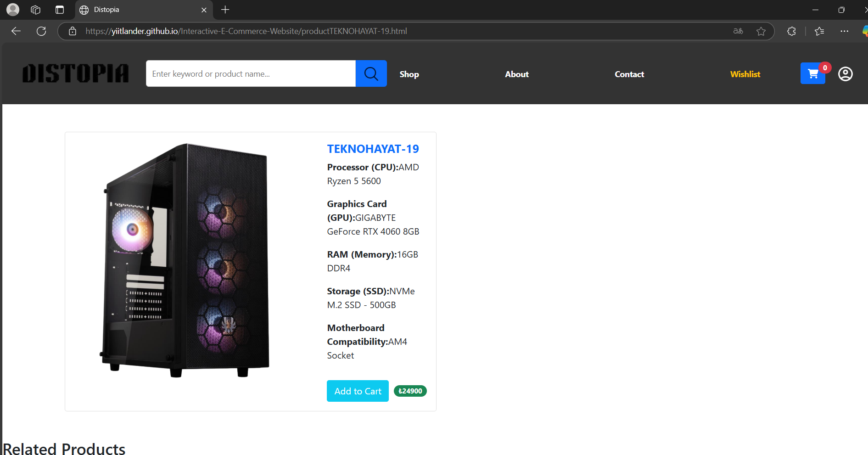868x455 pixels.
Task: Reload the page with refresh icon
Action: pyautogui.click(x=41, y=31)
